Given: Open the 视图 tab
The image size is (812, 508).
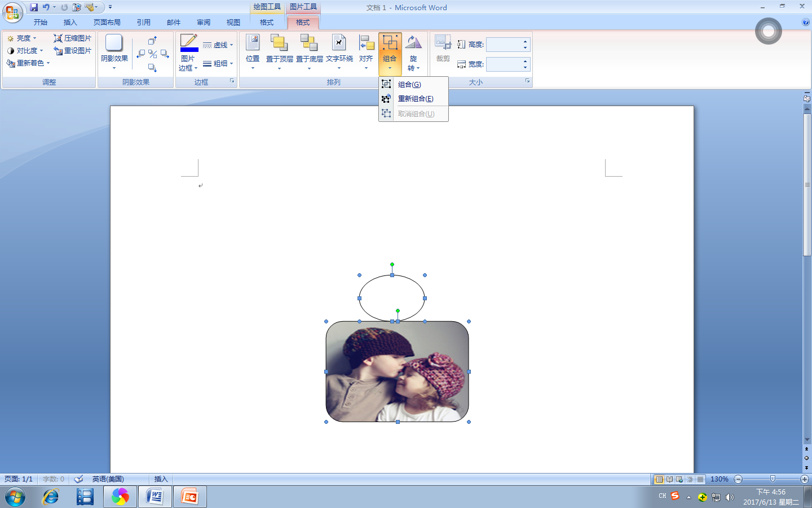Looking at the screenshot, I should [x=233, y=23].
